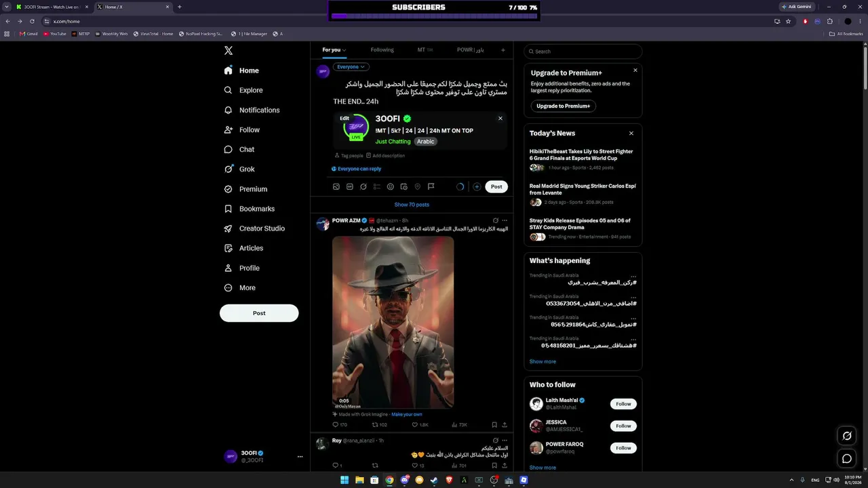Open Chat from the sidebar
Screen dimensions: 868x488
coord(239,149)
